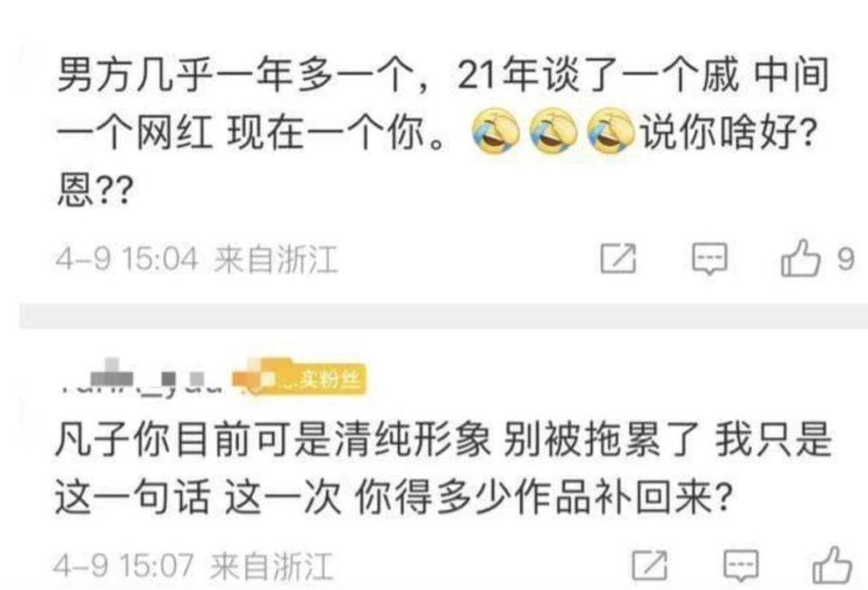Click the gray divider between the comments
868x590 pixels.
point(443,316)
